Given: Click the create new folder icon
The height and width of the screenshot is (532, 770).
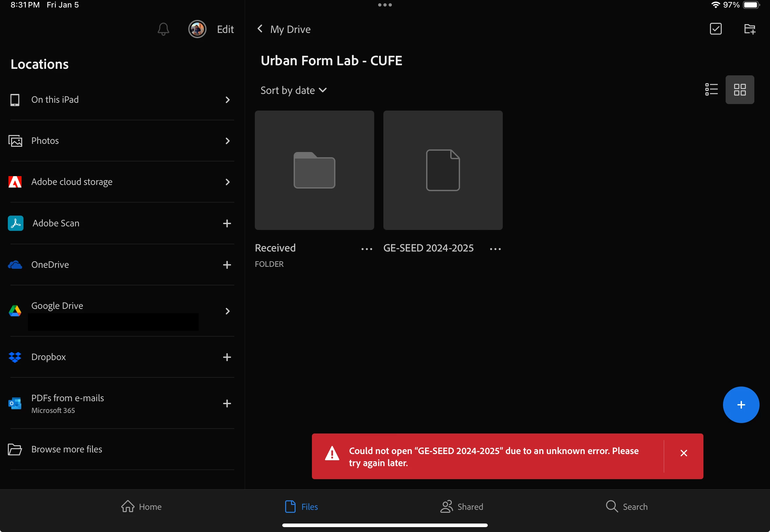Looking at the screenshot, I should [x=749, y=29].
